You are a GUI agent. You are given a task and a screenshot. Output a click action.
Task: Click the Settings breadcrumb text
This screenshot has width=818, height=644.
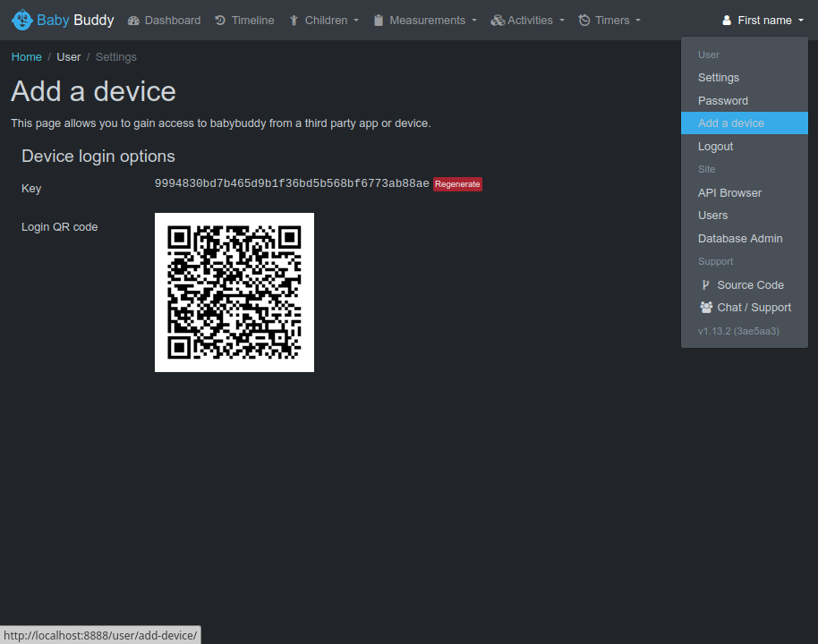click(115, 57)
